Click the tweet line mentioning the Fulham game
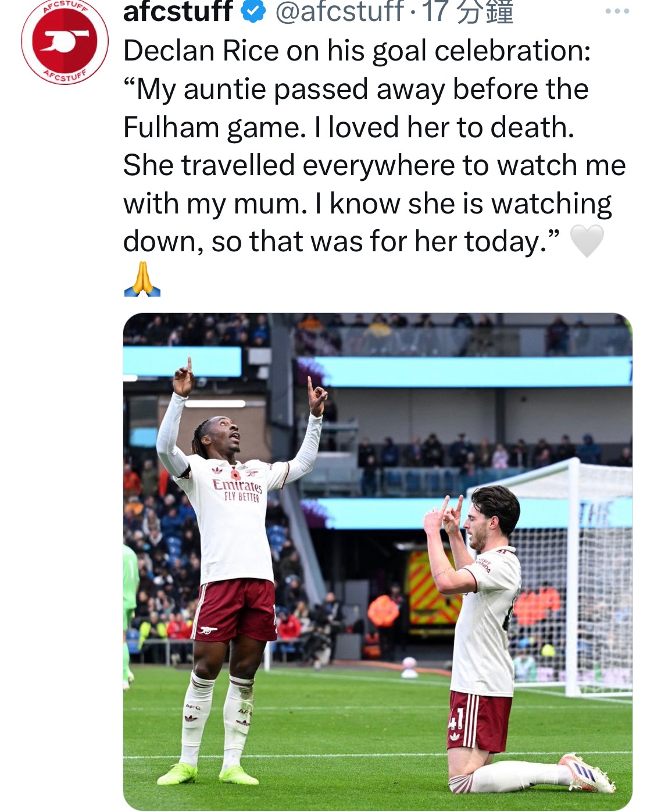654x812 pixels. pos(349,127)
